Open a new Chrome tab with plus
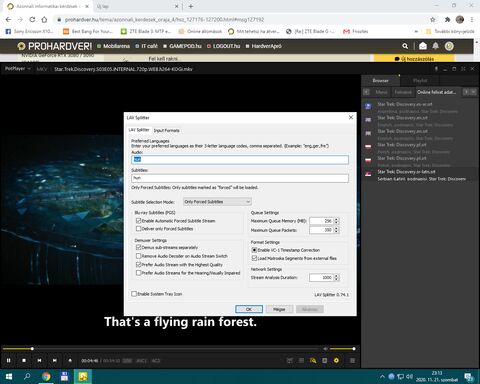Image resolution: width=480 pixels, height=384 pixels. tap(191, 6)
